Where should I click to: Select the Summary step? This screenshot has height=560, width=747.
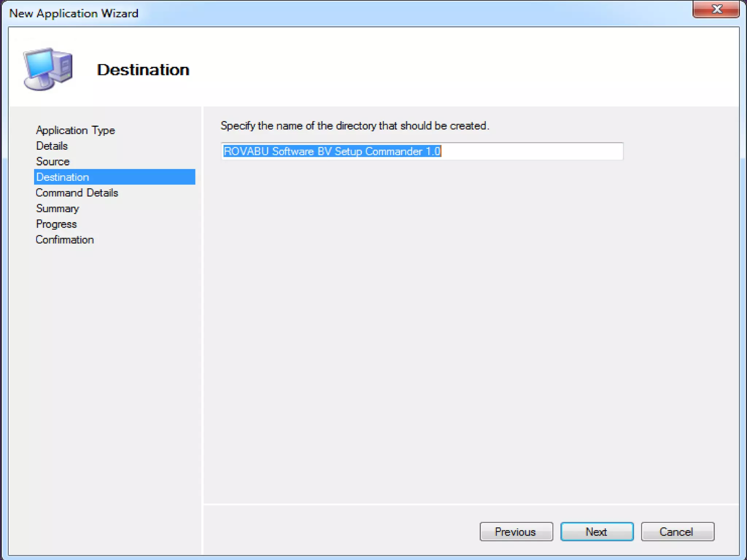coord(58,209)
